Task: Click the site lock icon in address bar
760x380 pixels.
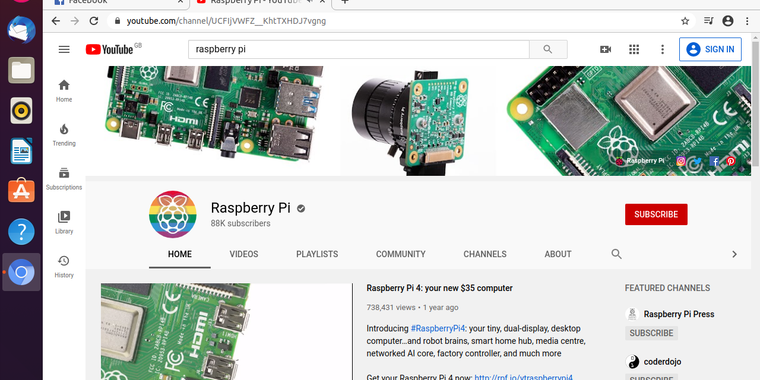Action: tap(117, 21)
